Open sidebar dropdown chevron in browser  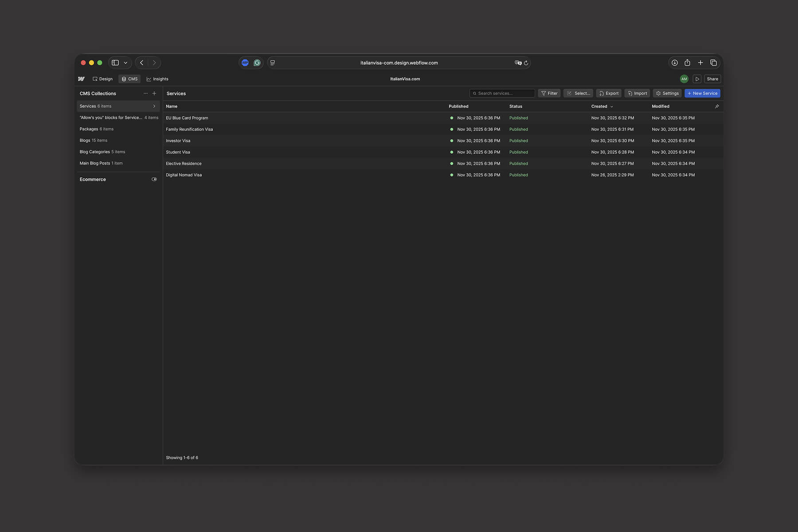tap(126, 63)
